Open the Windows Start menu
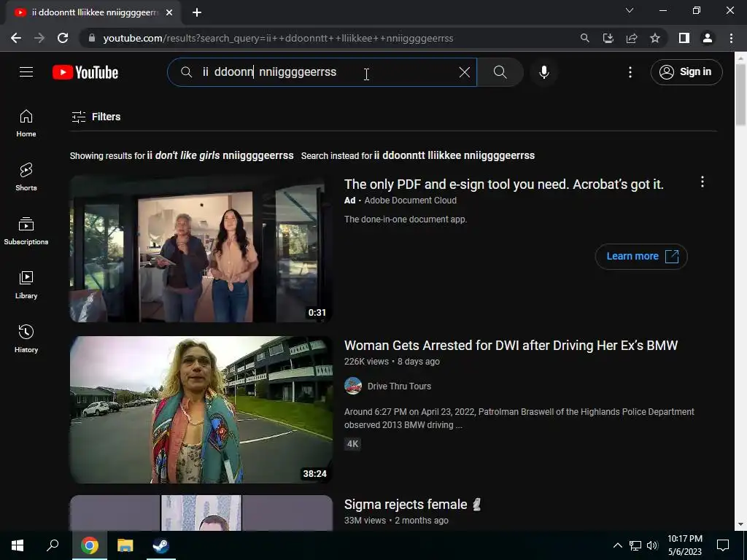This screenshot has height=560, width=747. pos(18,545)
